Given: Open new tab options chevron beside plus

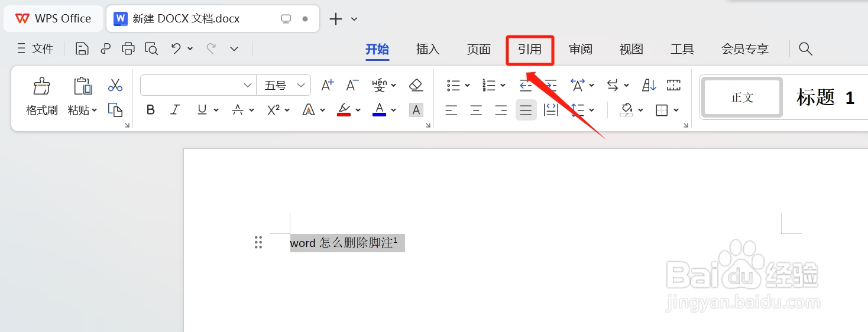Looking at the screenshot, I should point(354,19).
